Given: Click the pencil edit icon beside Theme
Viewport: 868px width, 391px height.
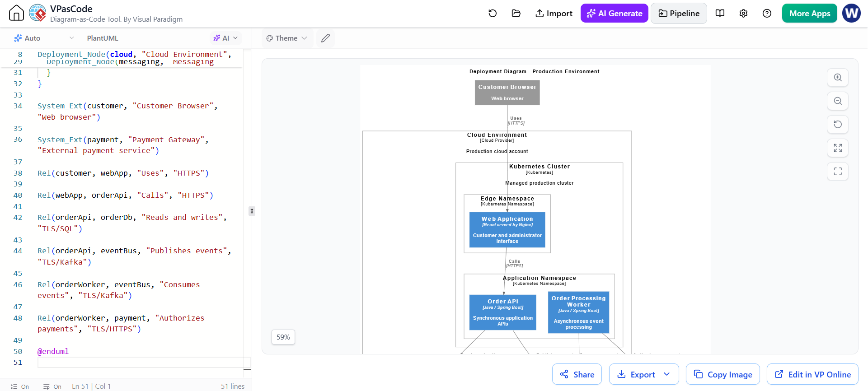Looking at the screenshot, I should click(325, 38).
